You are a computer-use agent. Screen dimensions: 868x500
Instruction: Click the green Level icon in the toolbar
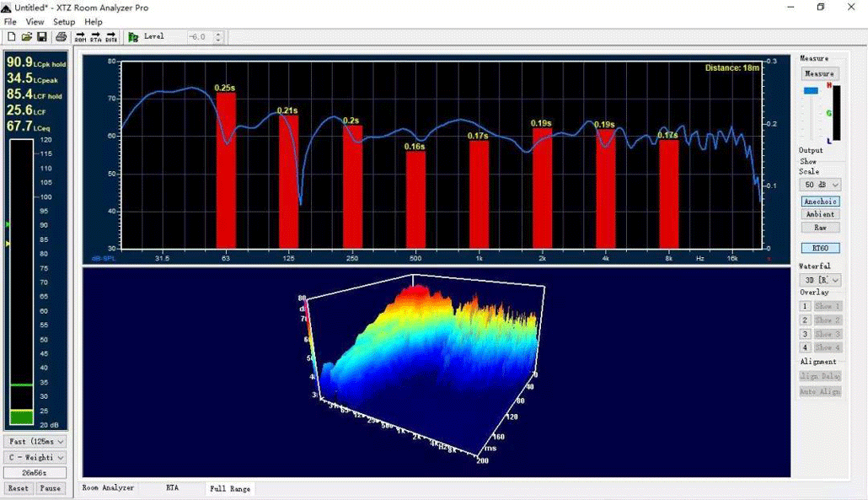click(x=133, y=37)
